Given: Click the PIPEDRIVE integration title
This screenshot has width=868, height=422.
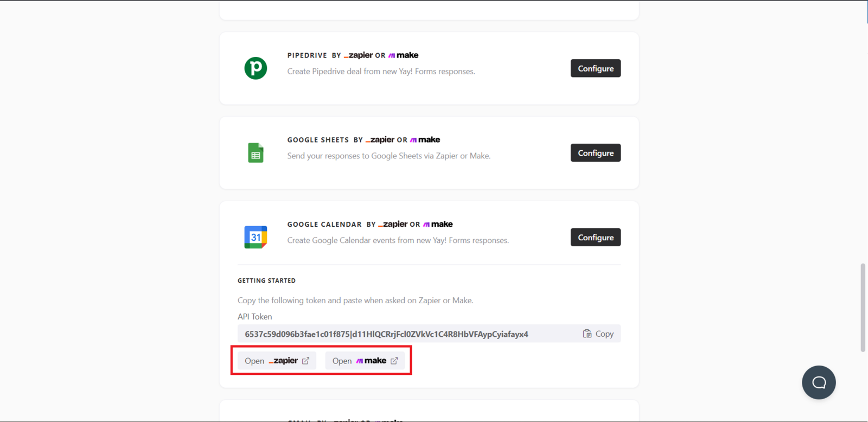Looking at the screenshot, I should coord(307,55).
